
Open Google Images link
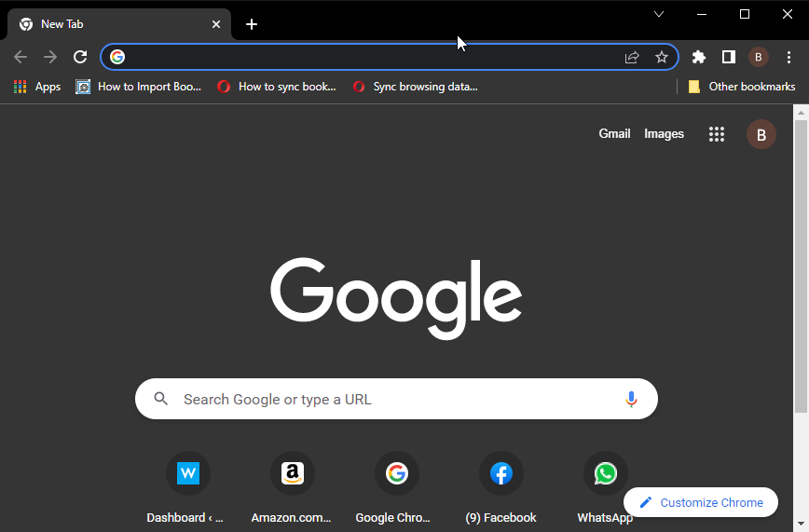tap(664, 133)
